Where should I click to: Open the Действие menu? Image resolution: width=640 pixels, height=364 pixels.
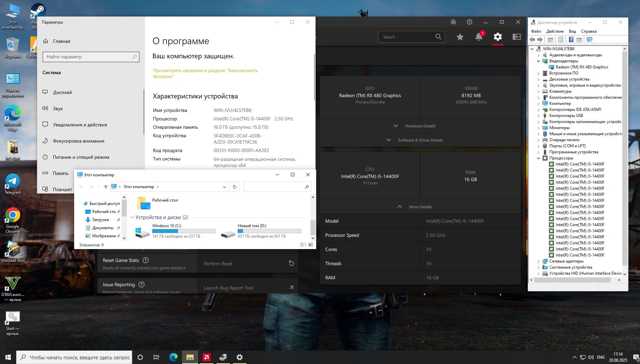555,31
